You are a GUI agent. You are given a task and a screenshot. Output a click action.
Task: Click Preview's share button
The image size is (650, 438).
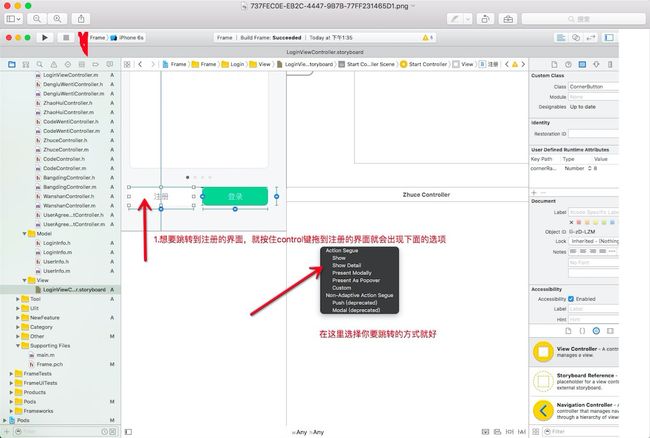[81, 19]
